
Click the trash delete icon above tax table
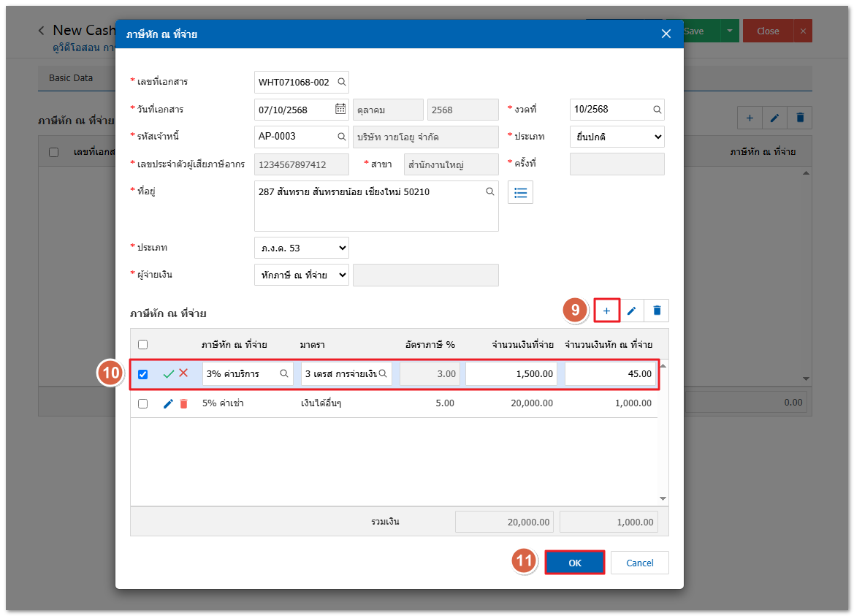[657, 311]
